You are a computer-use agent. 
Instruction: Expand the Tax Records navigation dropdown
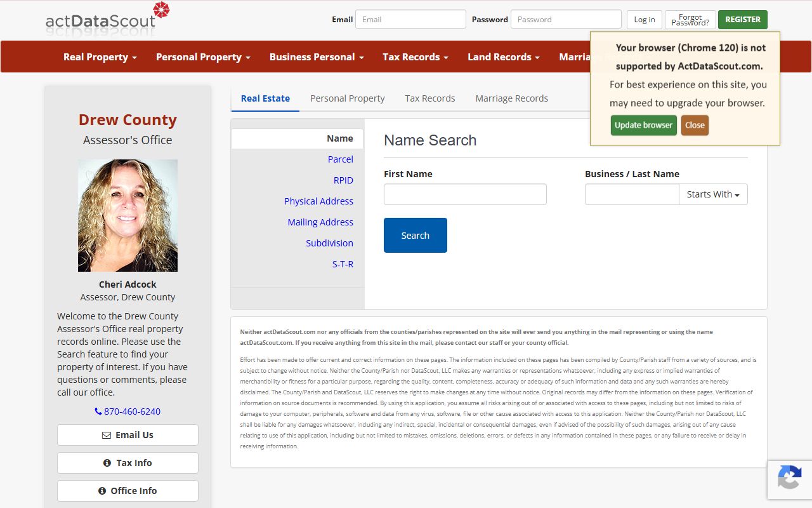click(x=416, y=57)
